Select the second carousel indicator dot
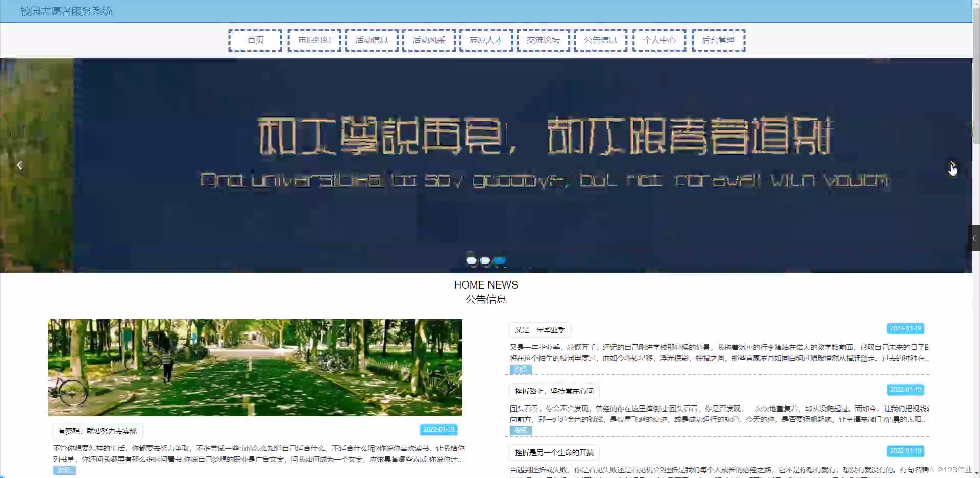 tap(485, 260)
